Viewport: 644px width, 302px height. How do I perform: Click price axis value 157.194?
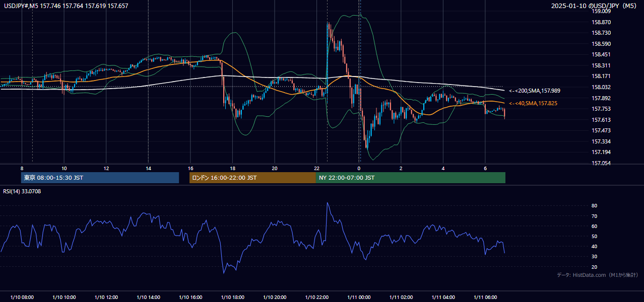click(601, 152)
